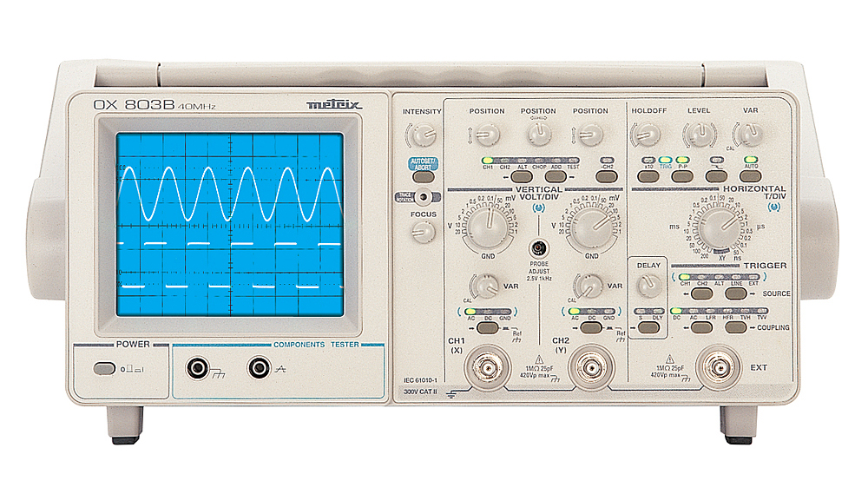The height and width of the screenshot is (494, 868).
Task: Click the lit CH1 vertical mode LED
Action: click(x=488, y=161)
